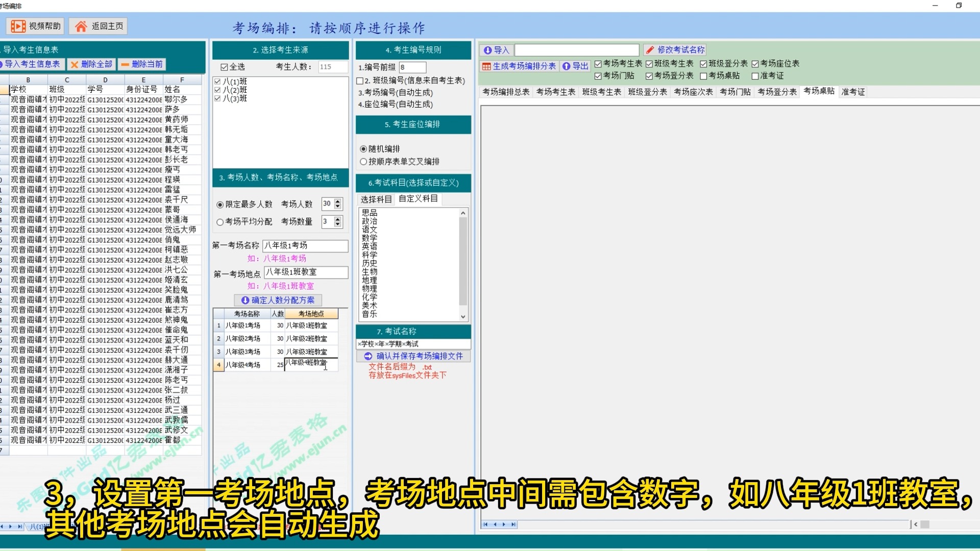Open 考场门贴 tab
The width and height of the screenshot is (980, 551).
click(x=735, y=92)
